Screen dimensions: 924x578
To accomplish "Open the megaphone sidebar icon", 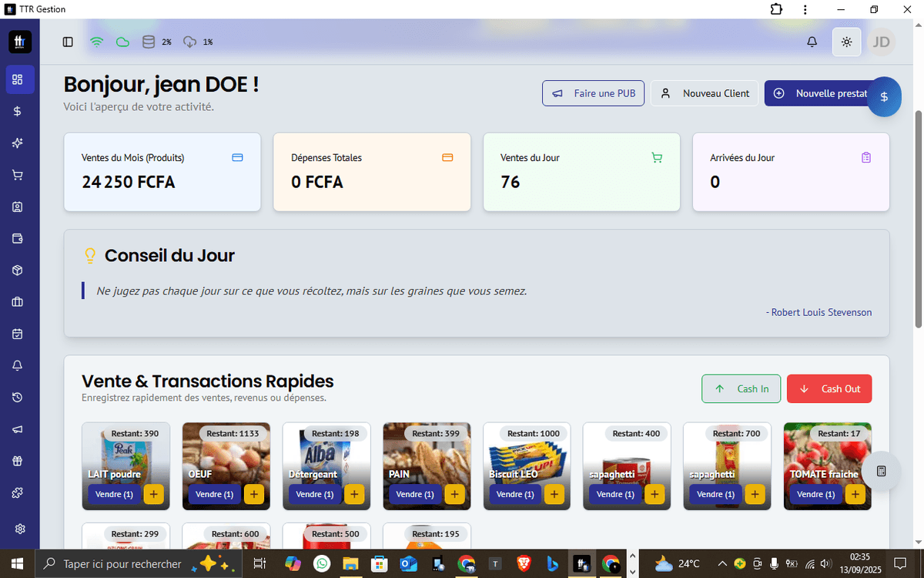I will (18, 429).
